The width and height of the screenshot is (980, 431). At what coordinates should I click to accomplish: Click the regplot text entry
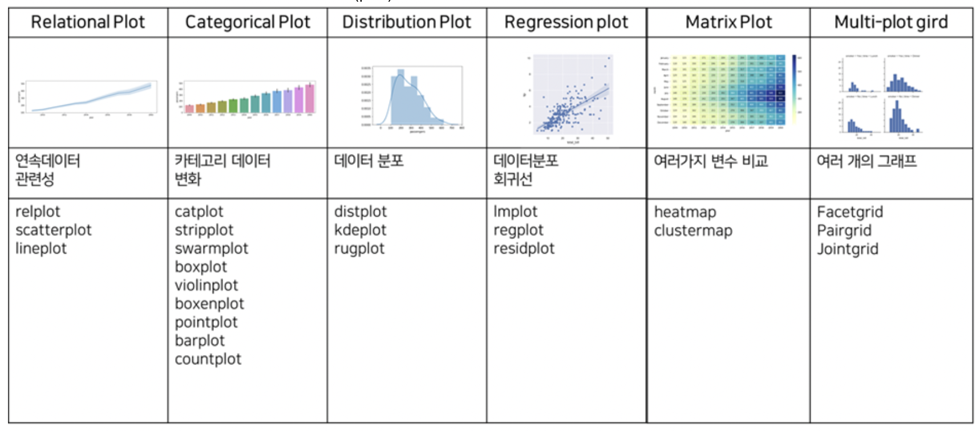click(x=519, y=230)
